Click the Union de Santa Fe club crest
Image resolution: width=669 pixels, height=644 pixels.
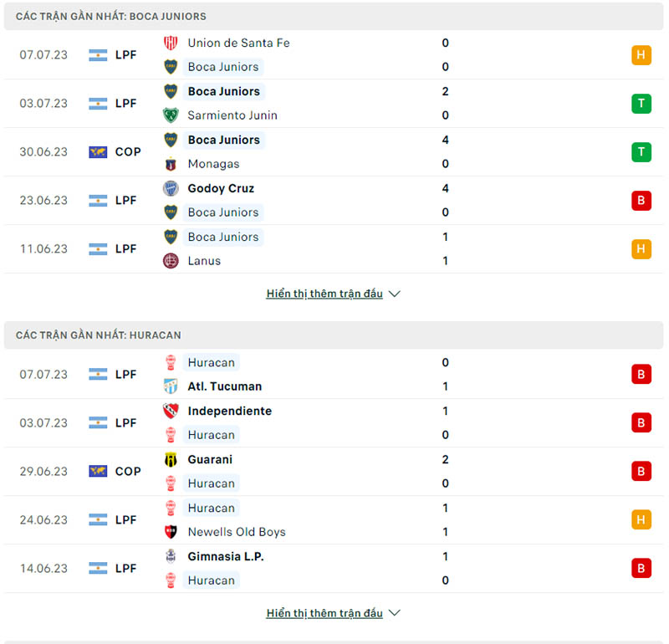(x=171, y=43)
